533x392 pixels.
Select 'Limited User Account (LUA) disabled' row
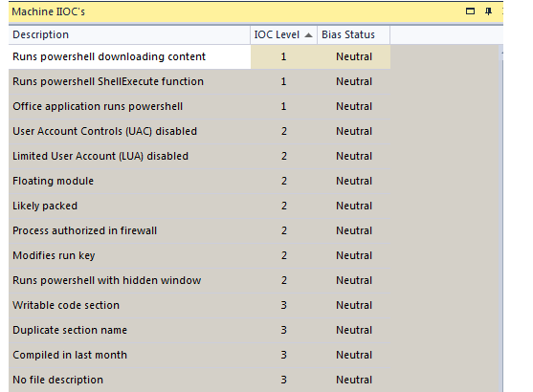[200, 156]
